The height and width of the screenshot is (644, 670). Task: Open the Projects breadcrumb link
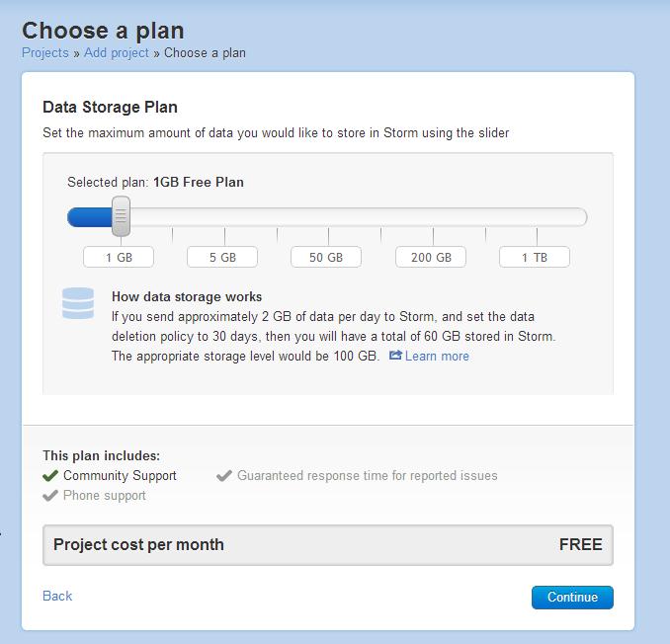pyautogui.click(x=45, y=52)
